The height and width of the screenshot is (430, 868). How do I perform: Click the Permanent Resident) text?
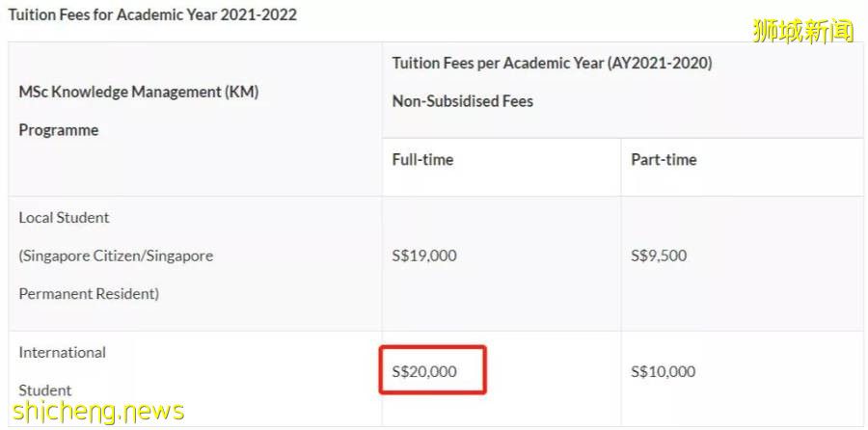pos(89,293)
